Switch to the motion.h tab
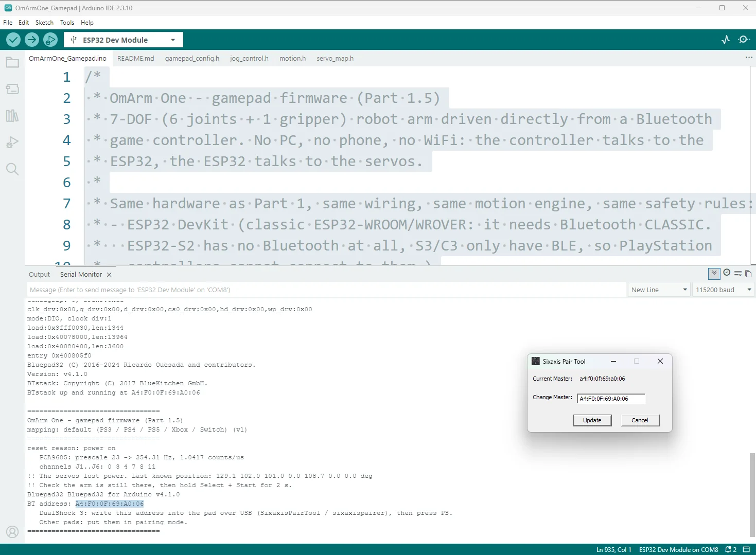Screen dimensions: 756x555 (292, 58)
